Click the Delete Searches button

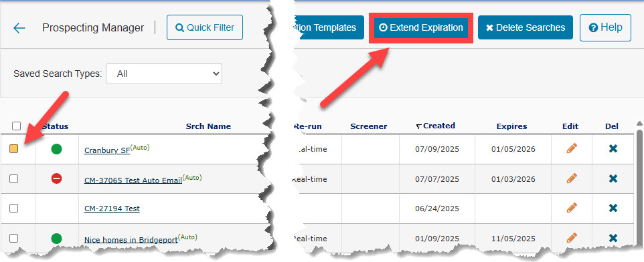click(526, 28)
